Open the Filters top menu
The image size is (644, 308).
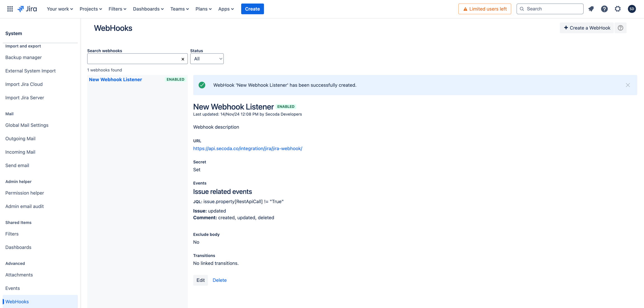coord(117,9)
